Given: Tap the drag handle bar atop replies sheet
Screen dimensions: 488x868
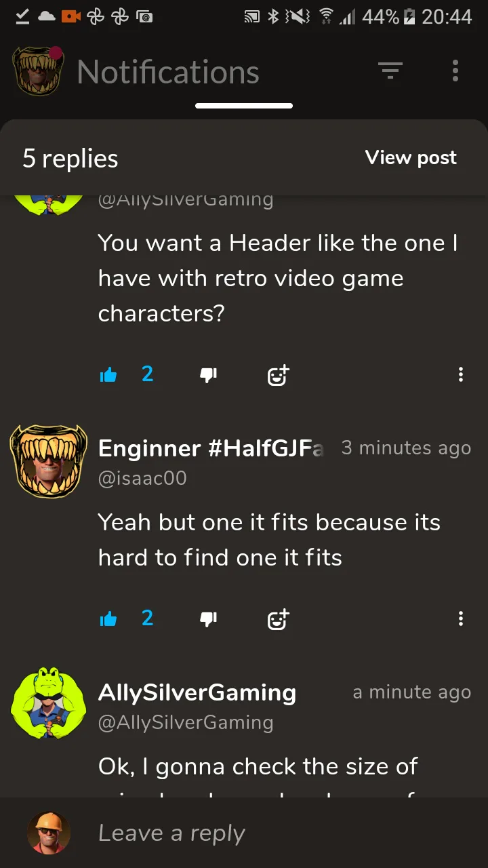Looking at the screenshot, I should (244, 106).
